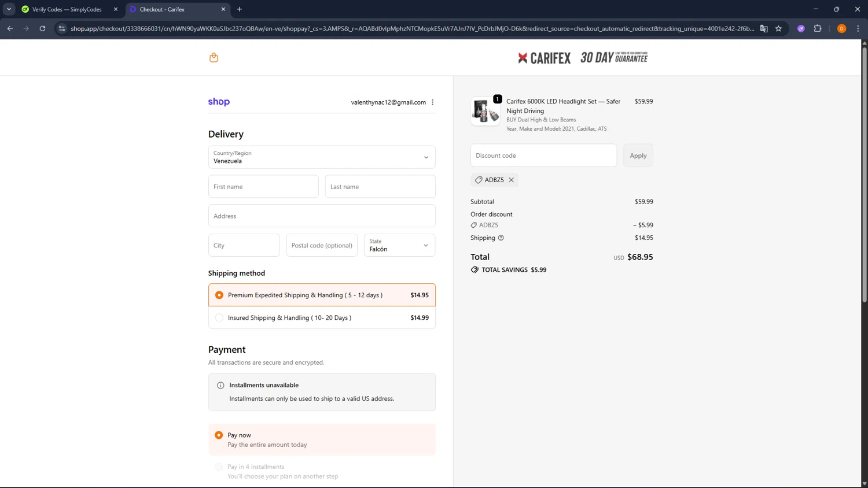Expand the State dropdown showing Falcón
868x488 pixels.
pos(399,245)
